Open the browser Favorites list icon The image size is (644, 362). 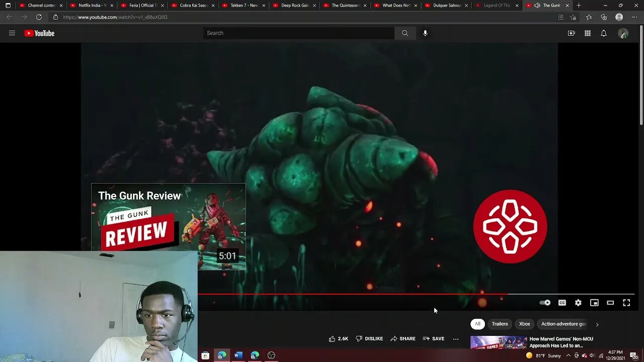point(589,17)
